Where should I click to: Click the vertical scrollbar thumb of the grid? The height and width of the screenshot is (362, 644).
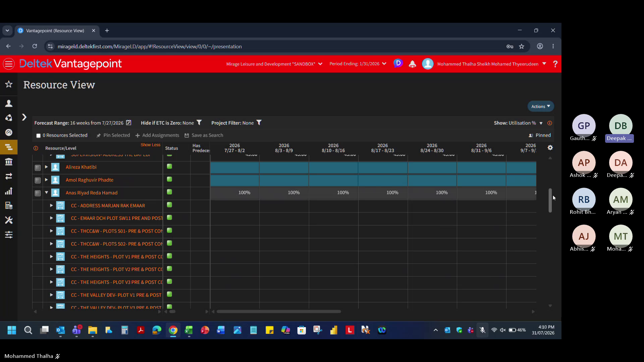point(550,200)
